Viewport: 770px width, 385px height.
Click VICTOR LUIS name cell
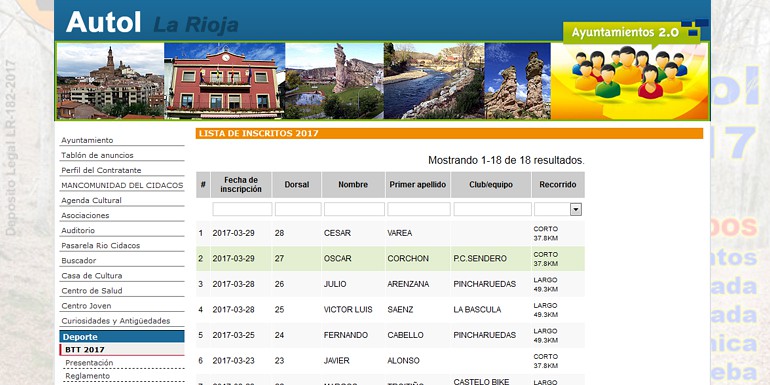[348, 310]
